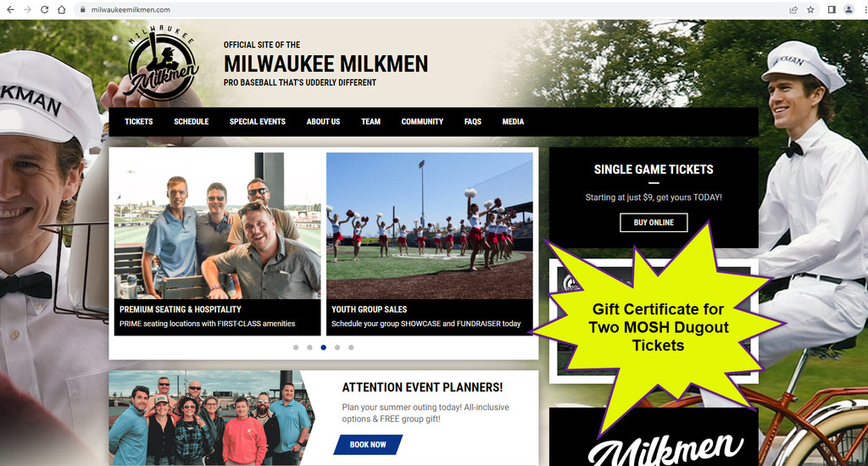
Task: Click the Buy Online button
Action: pyautogui.click(x=654, y=223)
